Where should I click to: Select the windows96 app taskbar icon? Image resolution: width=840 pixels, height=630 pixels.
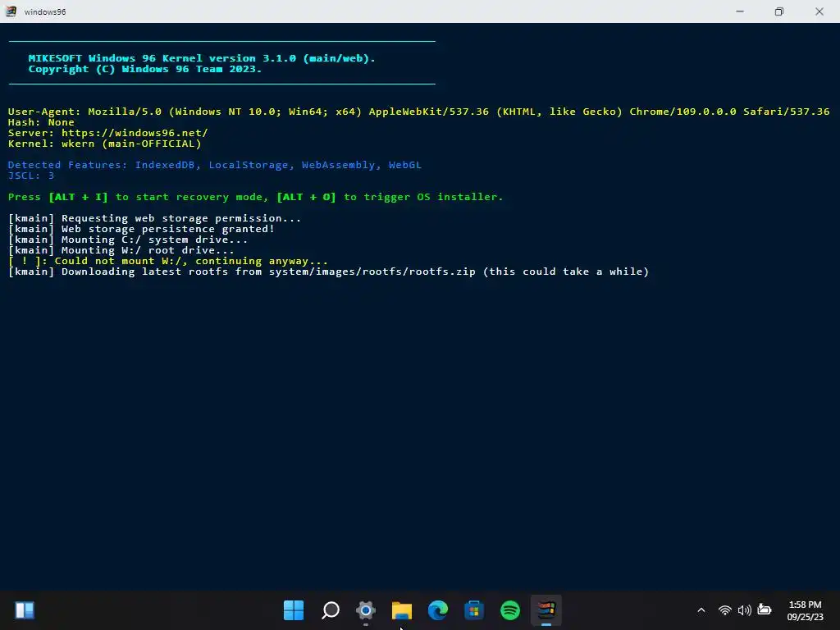pos(546,610)
